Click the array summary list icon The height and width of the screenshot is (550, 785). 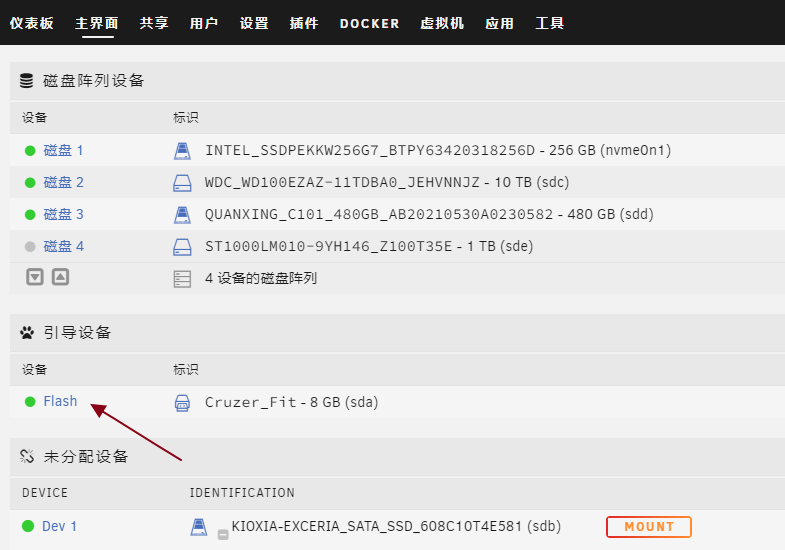click(182, 279)
